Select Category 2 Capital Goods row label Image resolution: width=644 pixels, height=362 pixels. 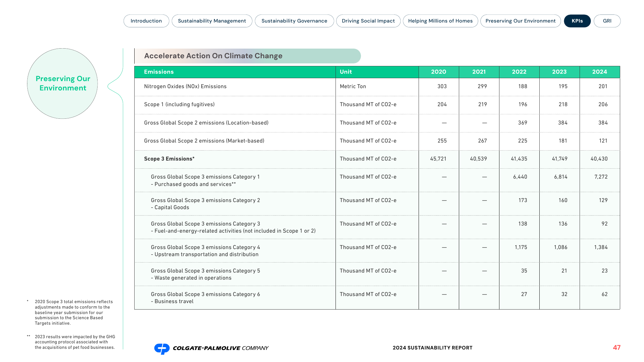coord(205,204)
